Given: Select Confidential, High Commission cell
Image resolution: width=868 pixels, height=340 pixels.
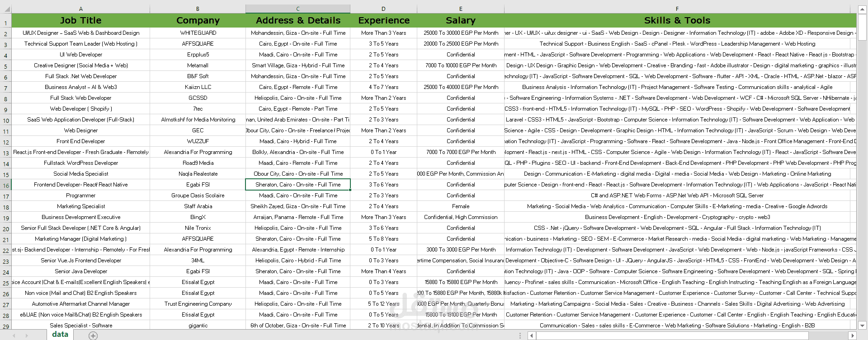Looking at the screenshot, I should [461, 217].
